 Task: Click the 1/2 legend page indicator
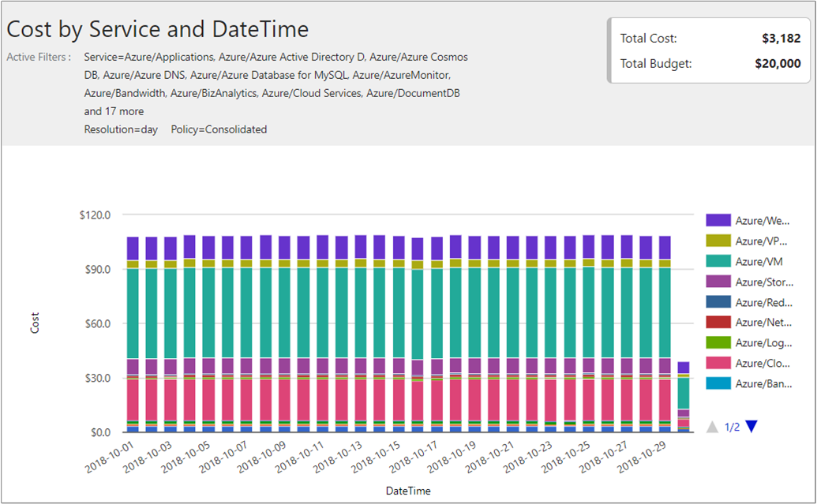[x=732, y=427]
